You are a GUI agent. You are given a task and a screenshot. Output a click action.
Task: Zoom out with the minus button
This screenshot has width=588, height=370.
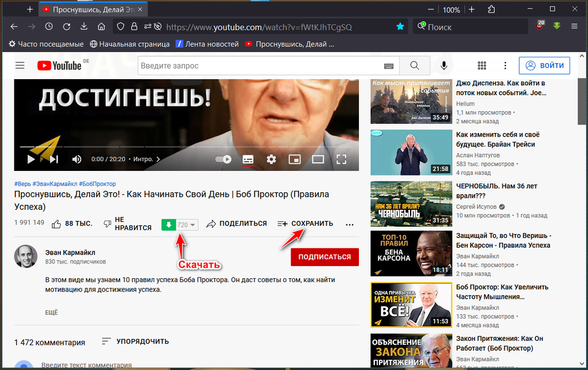tap(431, 9)
